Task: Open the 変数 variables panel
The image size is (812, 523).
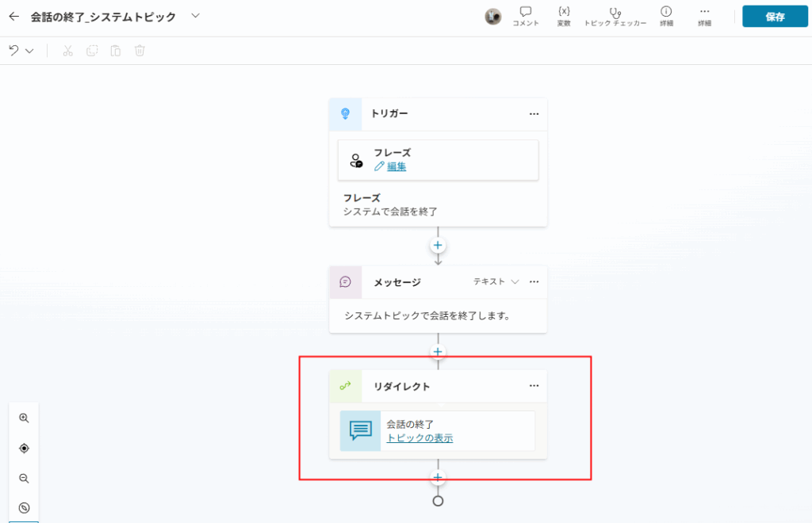Action: tap(564, 17)
